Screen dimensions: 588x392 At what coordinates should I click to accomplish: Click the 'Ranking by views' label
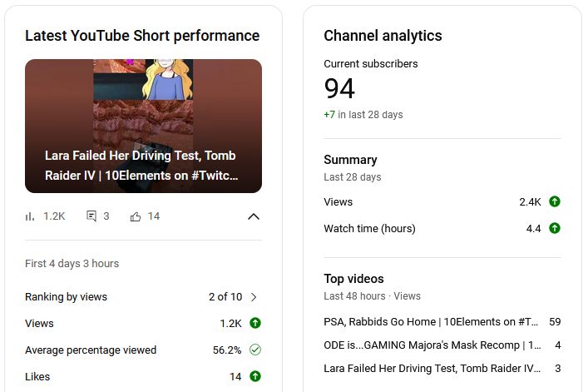pyautogui.click(x=66, y=297)
